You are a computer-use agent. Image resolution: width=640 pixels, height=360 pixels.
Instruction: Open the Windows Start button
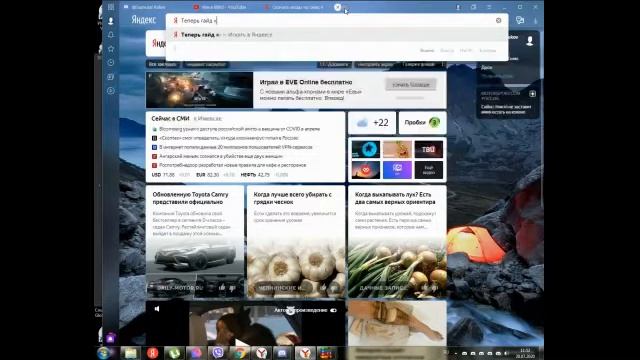(x=104, y=353)
